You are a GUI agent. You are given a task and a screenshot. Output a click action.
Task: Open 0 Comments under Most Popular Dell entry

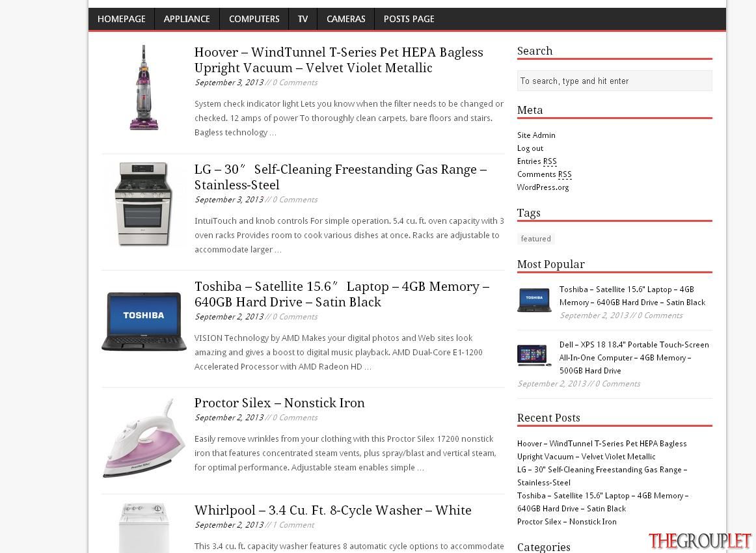(x=617, y=384)
